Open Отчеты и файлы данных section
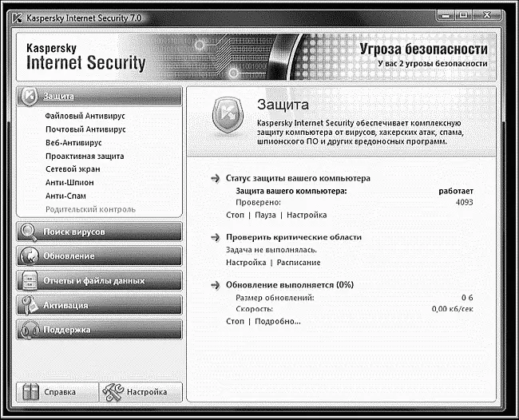This screenshot has height=420, width=519. (99, 280)
